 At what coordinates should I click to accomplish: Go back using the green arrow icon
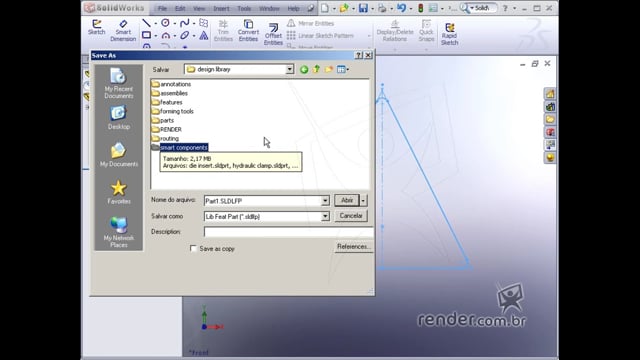(304, 69)
